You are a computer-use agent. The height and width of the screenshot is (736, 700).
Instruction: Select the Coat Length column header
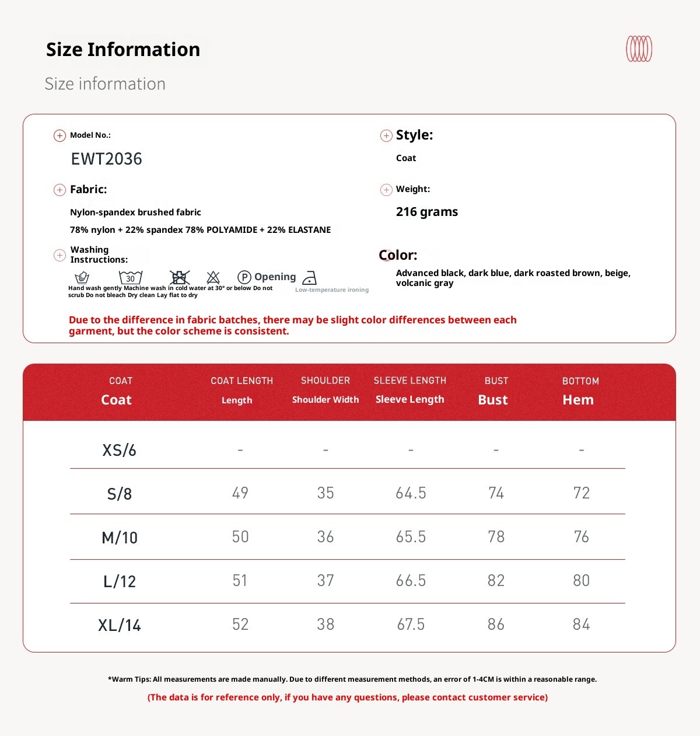click(x=242, y=390)
